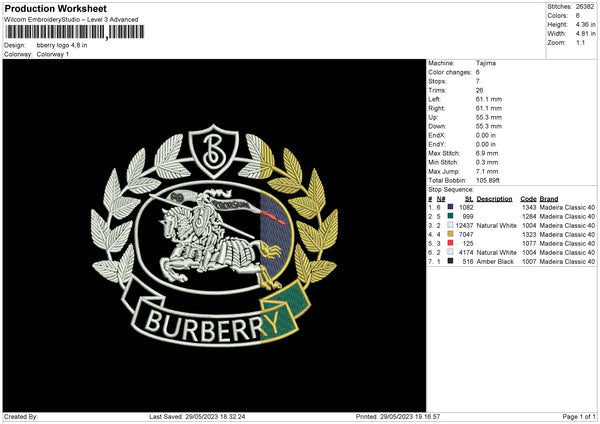This screenshot has width=600, height=424.
Task: Click stitch count '4174' in stop row 6
Action: [466, 253]
